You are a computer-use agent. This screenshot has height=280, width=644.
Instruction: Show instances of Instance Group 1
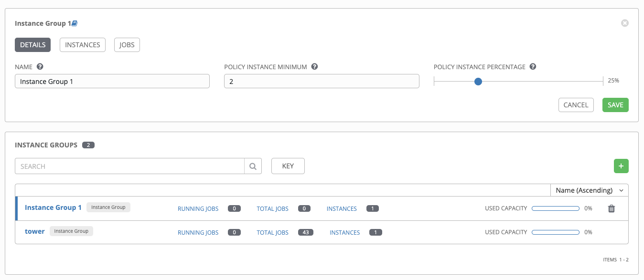[x=342, y=208]
